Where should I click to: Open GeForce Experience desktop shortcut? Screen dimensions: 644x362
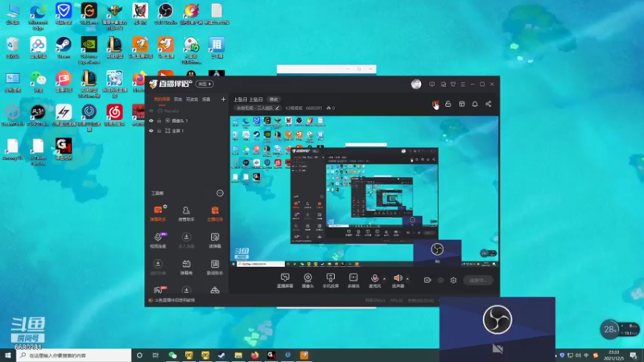point(89,51)
